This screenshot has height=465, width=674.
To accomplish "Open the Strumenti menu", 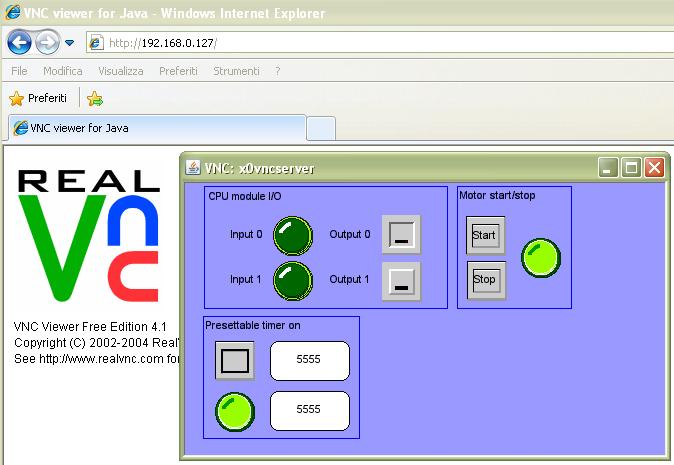I will tap(236, 71).
